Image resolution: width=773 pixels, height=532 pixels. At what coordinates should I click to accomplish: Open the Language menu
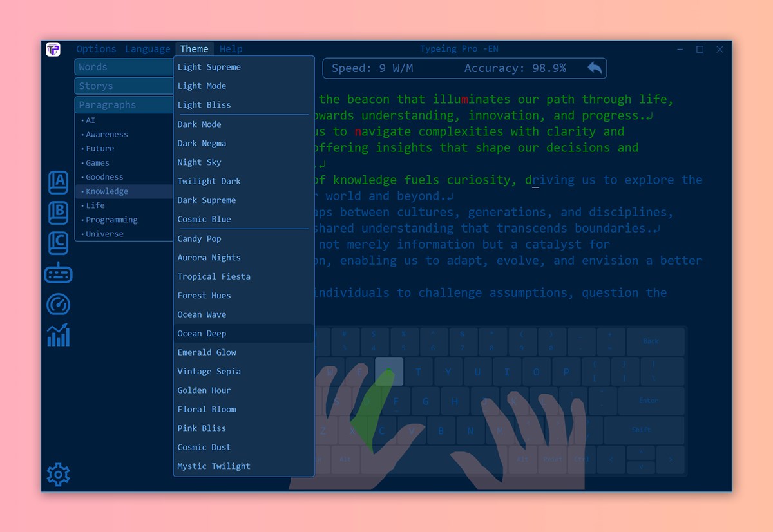[x=148, y=49]
